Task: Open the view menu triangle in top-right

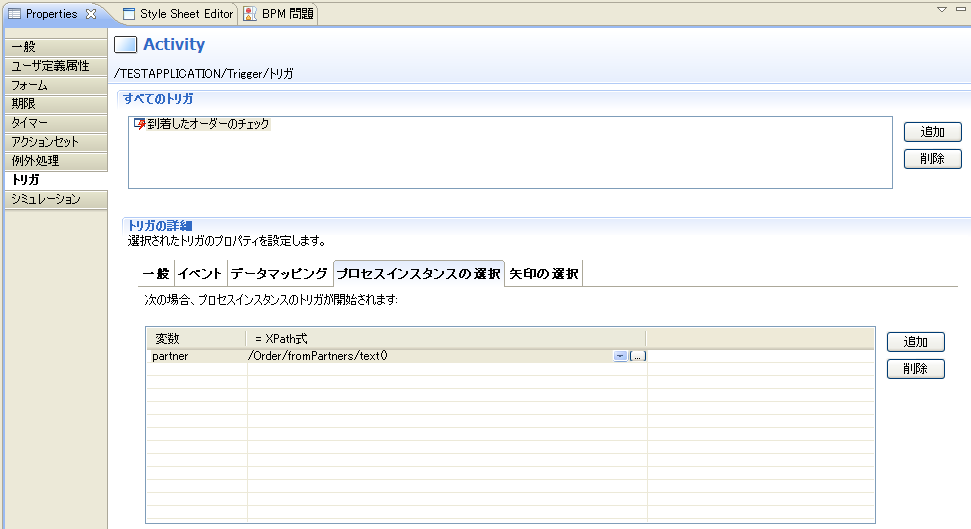Action: 941,9
